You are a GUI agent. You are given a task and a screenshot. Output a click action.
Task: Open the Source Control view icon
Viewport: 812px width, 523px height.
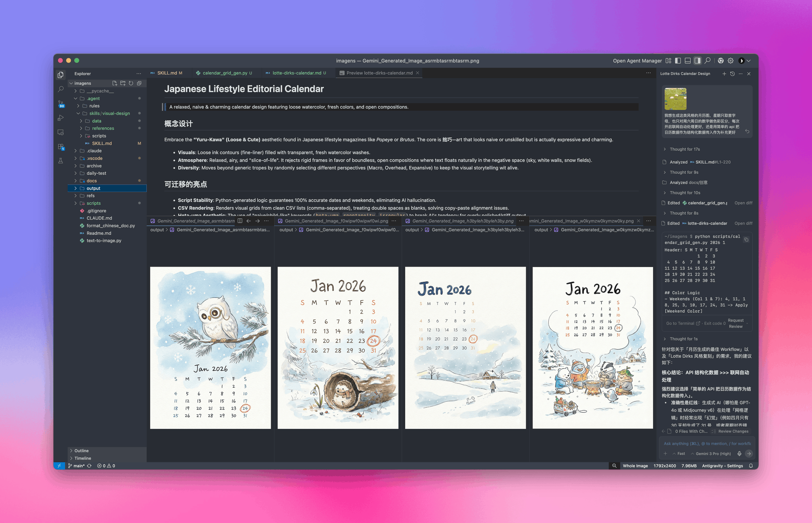(x=61, y=104)
